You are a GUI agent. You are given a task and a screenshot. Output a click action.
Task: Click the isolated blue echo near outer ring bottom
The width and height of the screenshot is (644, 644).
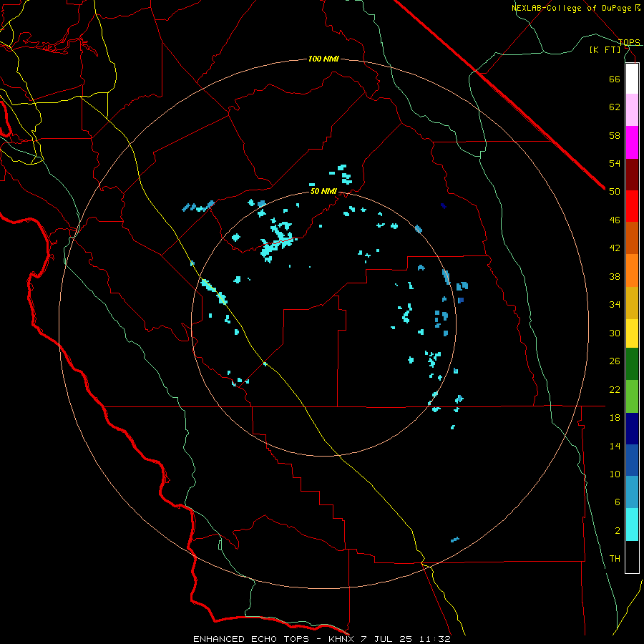point(454,540)
